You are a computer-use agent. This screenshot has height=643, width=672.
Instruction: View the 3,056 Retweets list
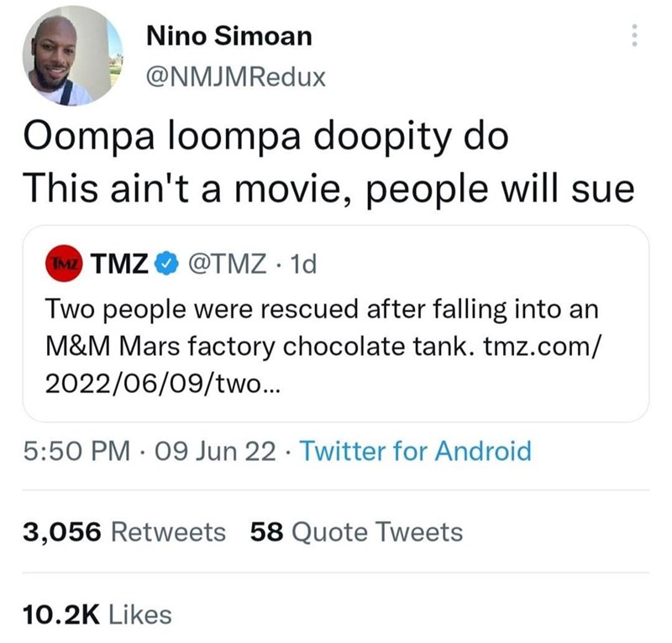[124, 531]
